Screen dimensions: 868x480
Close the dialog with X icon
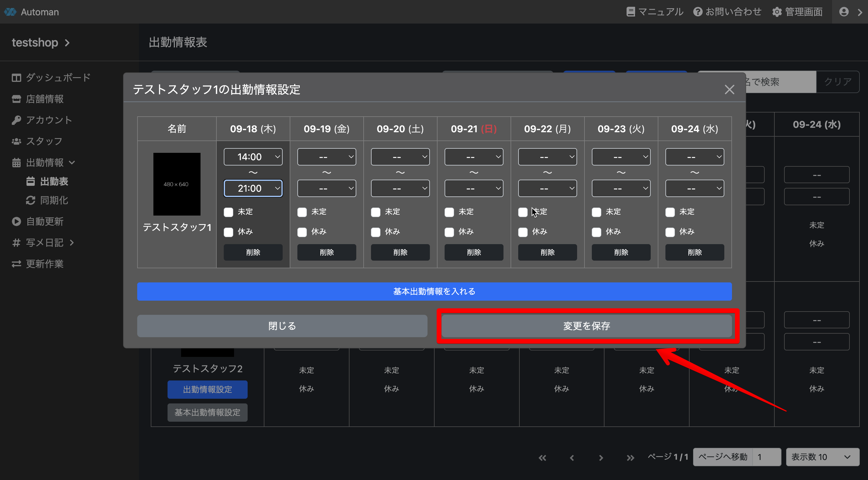click(729, 90)
